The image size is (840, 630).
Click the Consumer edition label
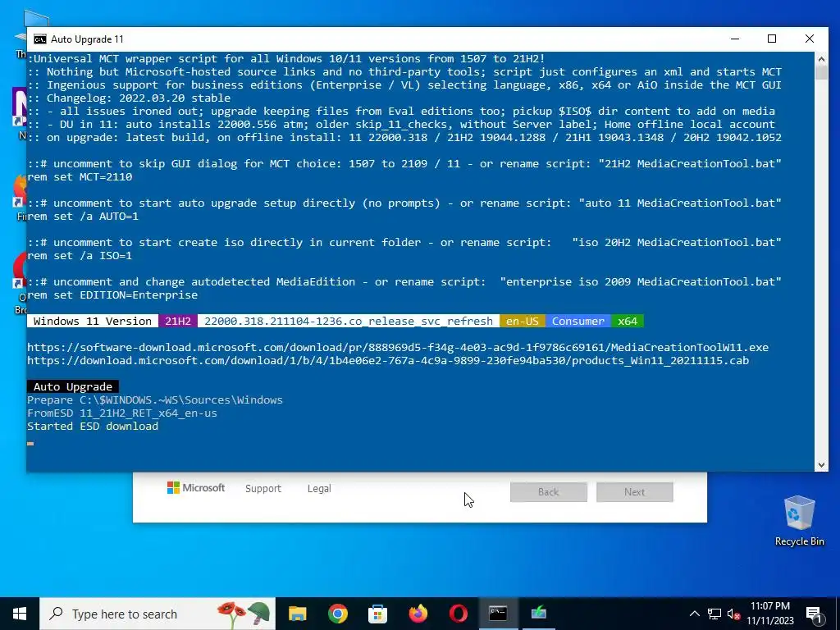(578, 321)
